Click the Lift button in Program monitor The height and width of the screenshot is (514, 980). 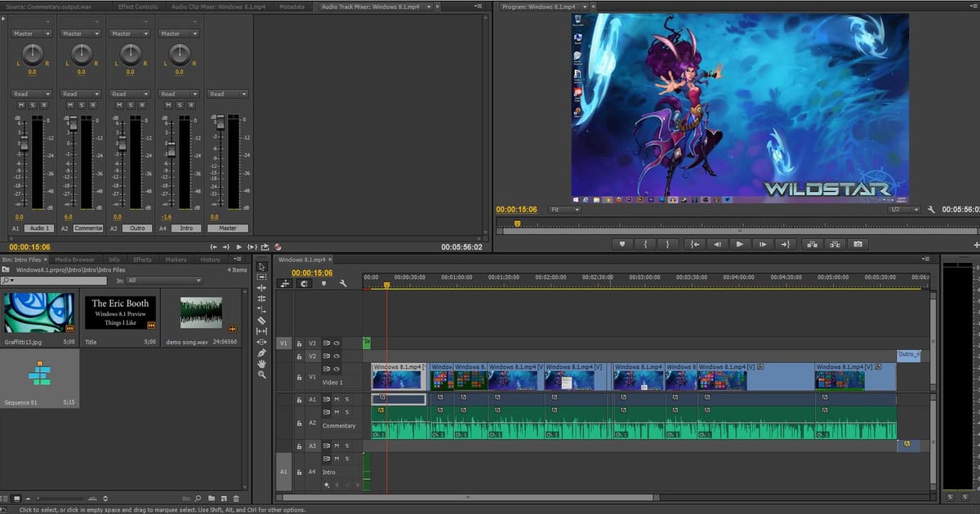[x=812, y=244]
